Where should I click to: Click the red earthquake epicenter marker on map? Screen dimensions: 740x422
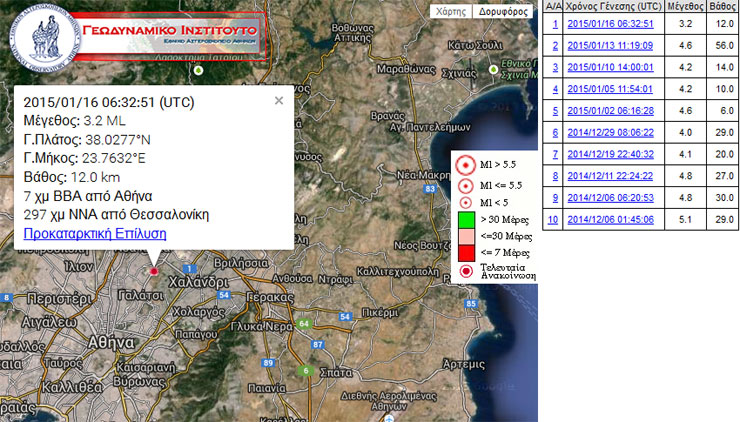coord(153,269)
